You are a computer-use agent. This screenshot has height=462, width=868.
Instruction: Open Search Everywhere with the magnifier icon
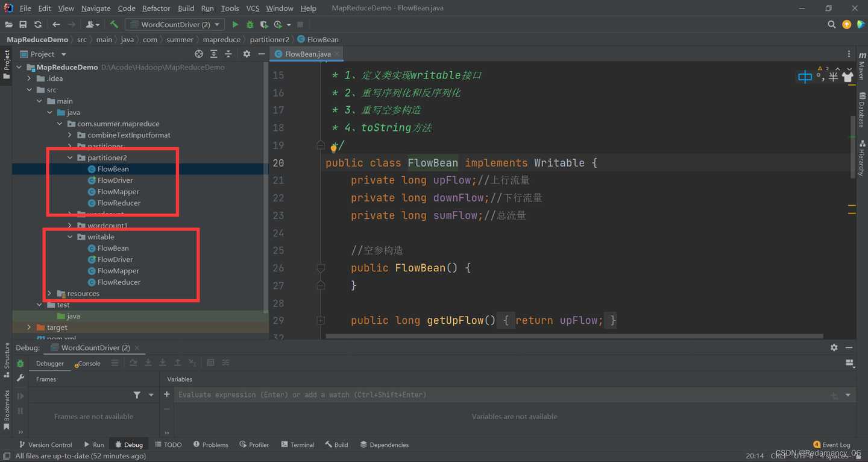(831, 25)
